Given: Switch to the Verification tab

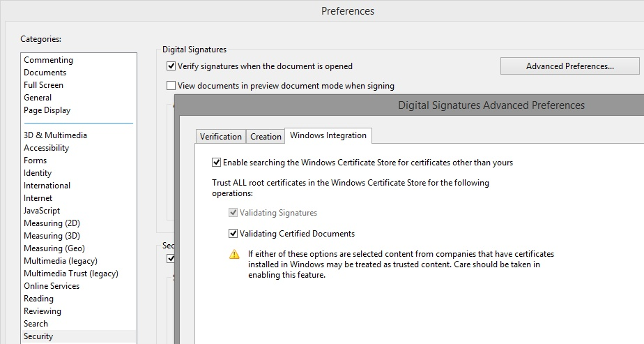Looking at the screenshot, I should pyautogui.click(x=220, y=137).
